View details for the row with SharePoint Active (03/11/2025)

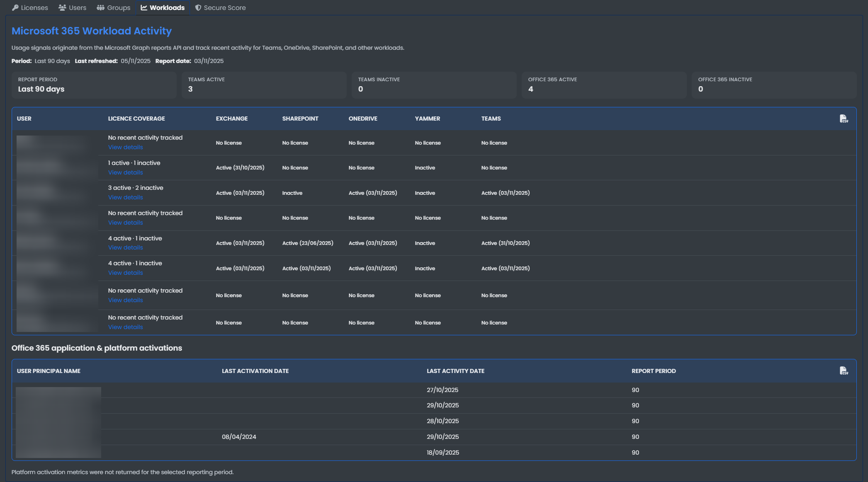pos(125,273)
